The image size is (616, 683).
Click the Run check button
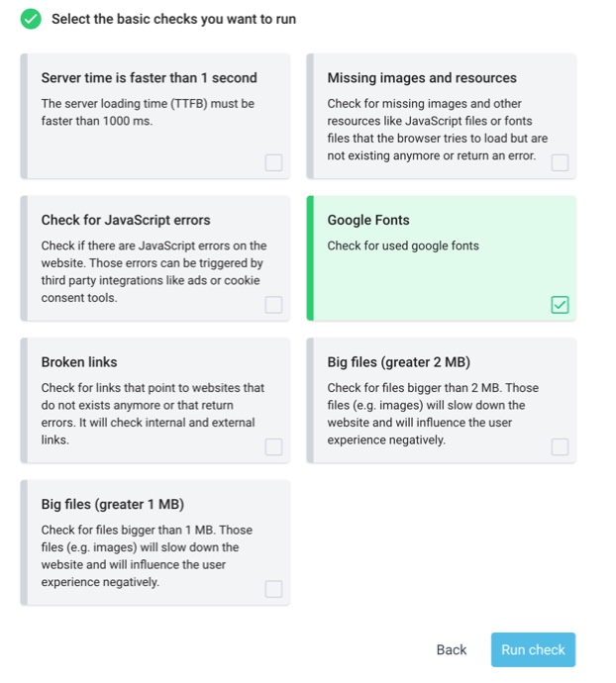pos(533,649)
